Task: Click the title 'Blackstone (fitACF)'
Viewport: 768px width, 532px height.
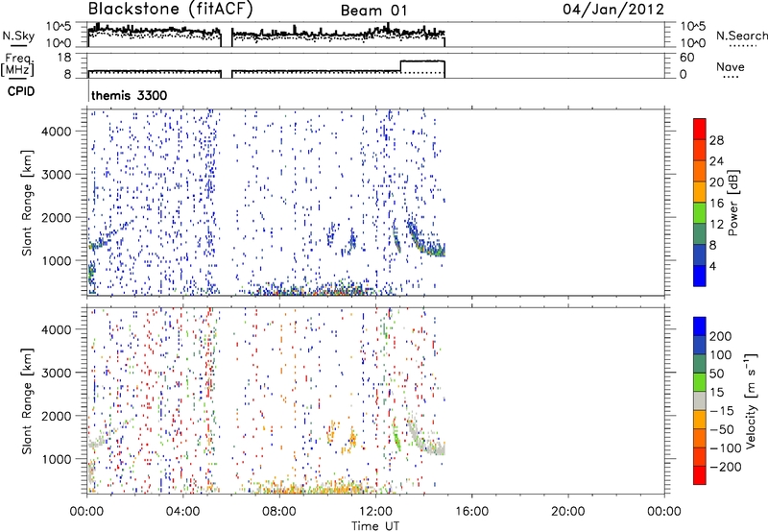Action: 171,10
